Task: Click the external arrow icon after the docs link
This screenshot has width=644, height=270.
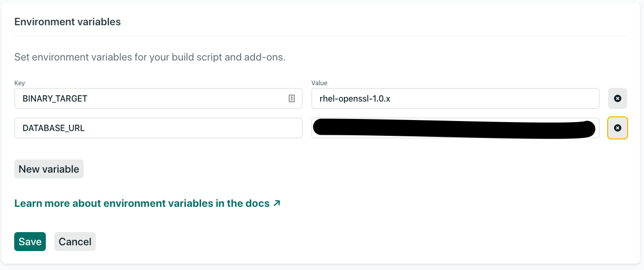Action: tap(277, 203)
